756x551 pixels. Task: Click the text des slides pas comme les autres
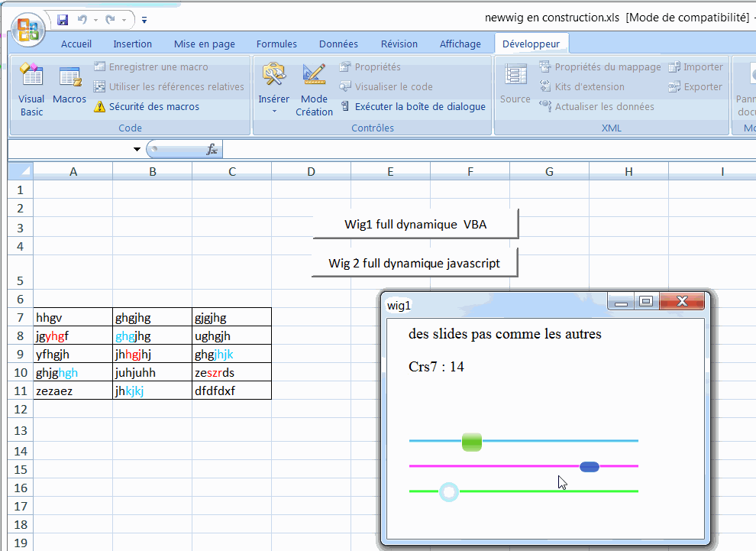tap(505, 334)
